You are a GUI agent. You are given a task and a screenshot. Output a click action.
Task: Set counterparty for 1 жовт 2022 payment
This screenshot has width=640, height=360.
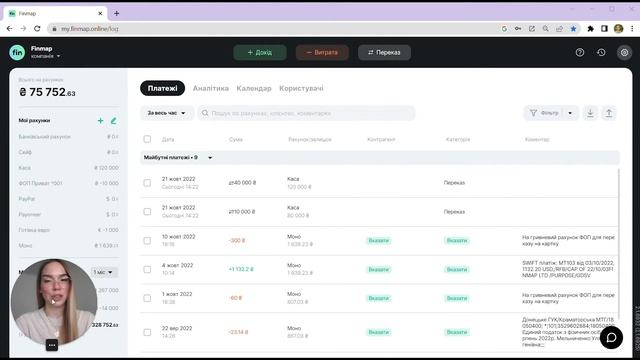click(379, 298)
